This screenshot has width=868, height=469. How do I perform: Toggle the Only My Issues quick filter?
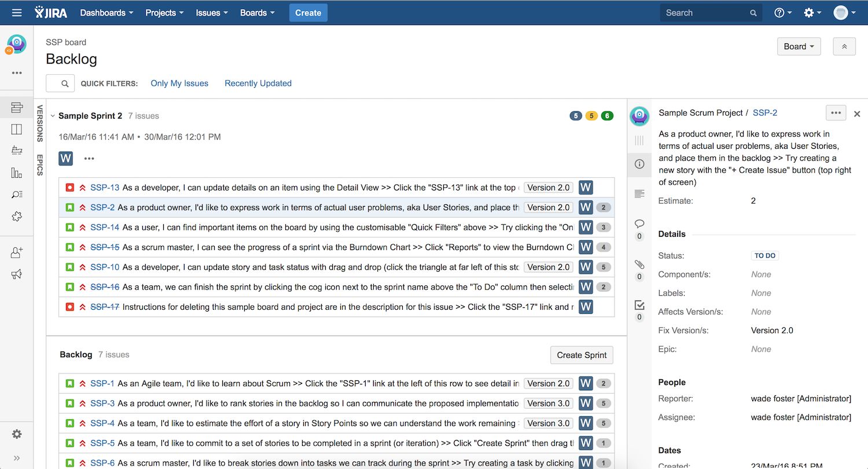click(x=179, y=83)
